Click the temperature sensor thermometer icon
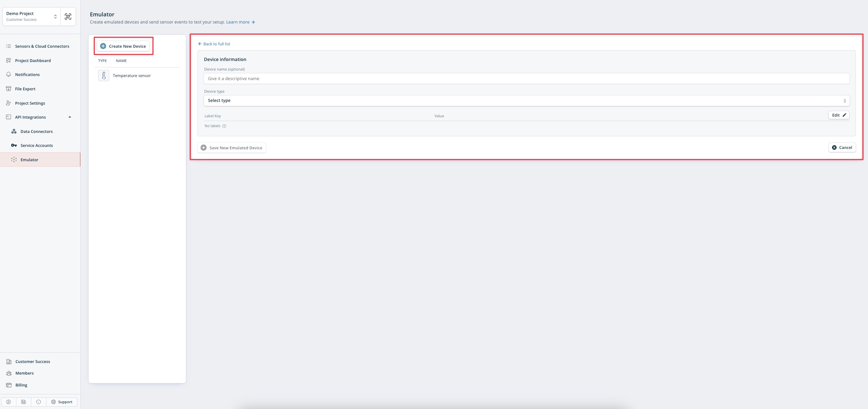 (x=104, y=76)
